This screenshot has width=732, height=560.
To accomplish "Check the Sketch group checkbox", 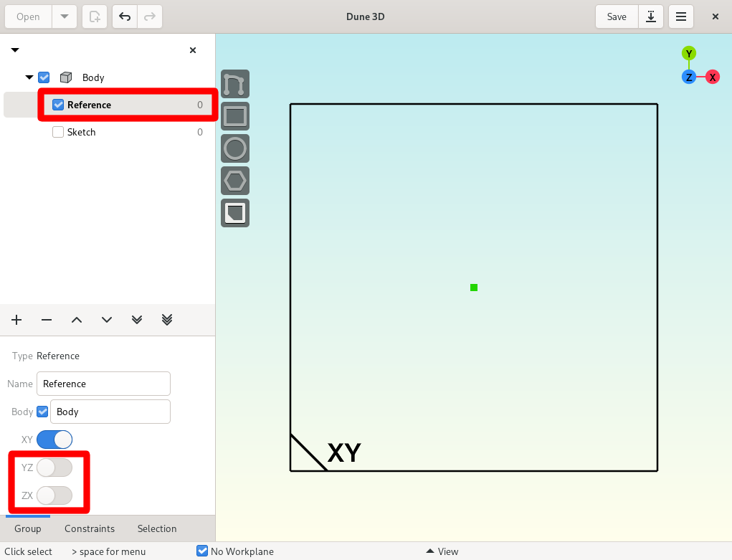I will tap(58, 132).
